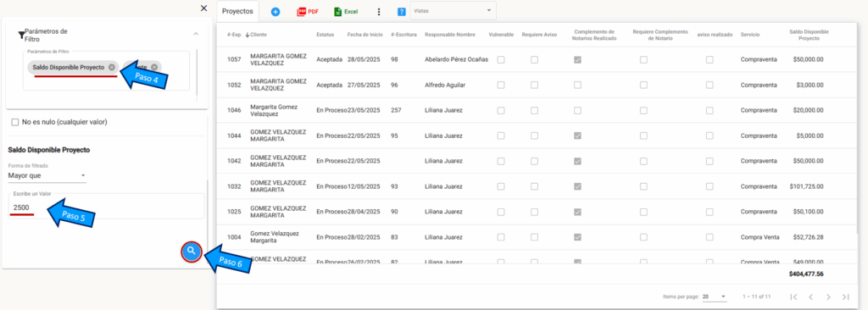
Task: Click Abelardo Pérez Ocañas responsable cell
Action: click(456, 59)
